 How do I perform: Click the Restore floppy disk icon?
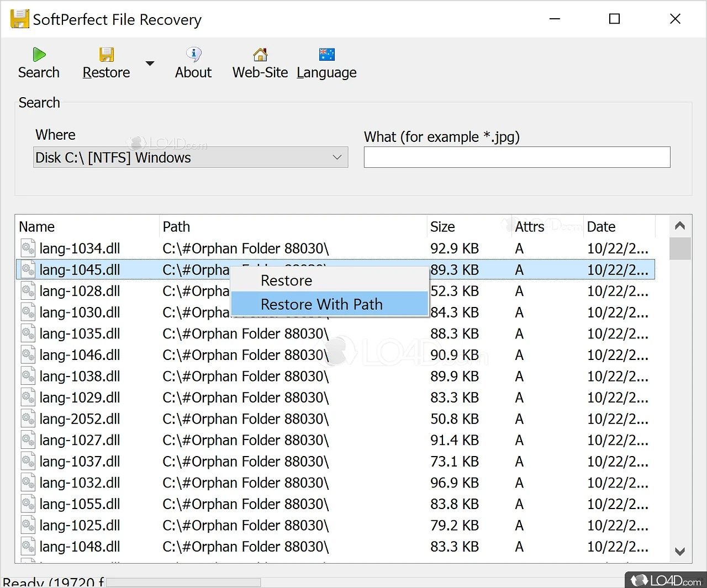click(106, 55)
